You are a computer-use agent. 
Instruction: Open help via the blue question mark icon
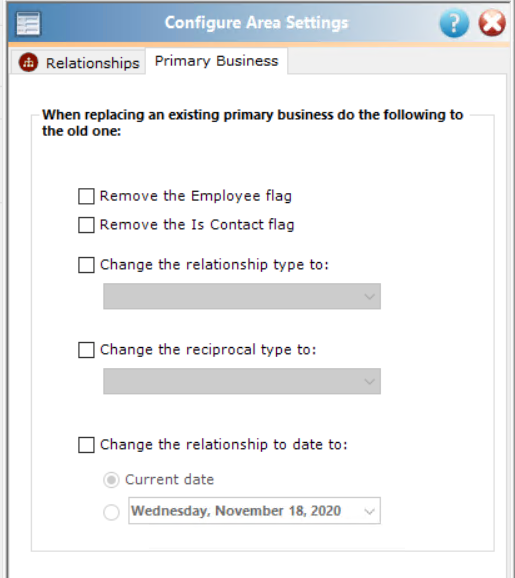tap(454, 24)
